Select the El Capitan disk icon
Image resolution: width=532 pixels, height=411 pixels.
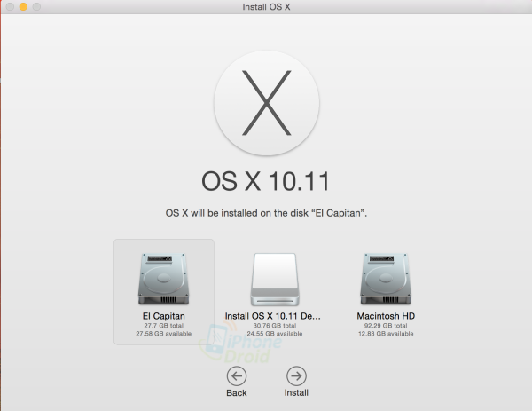point(163,279)
